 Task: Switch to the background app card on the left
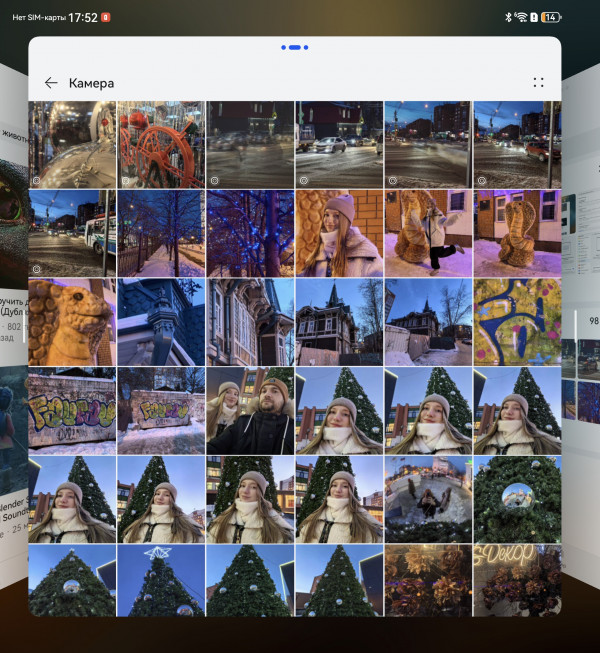(x=13, y=325)
